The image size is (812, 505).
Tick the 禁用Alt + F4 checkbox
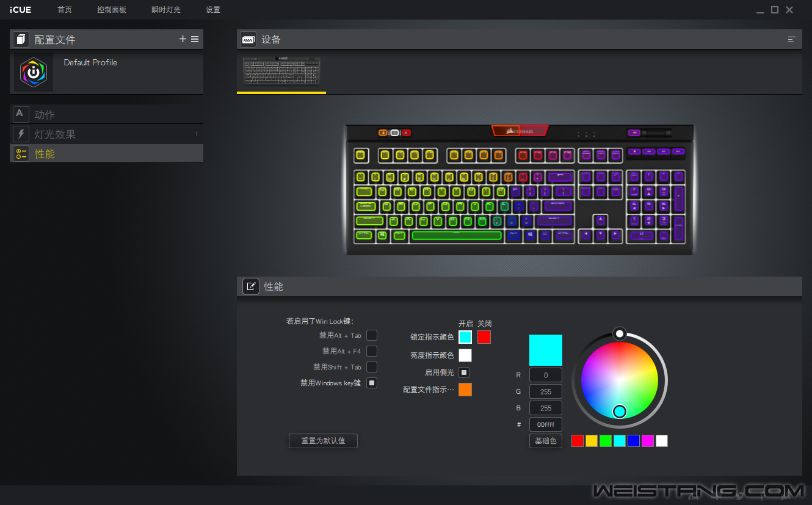[372, 351]
